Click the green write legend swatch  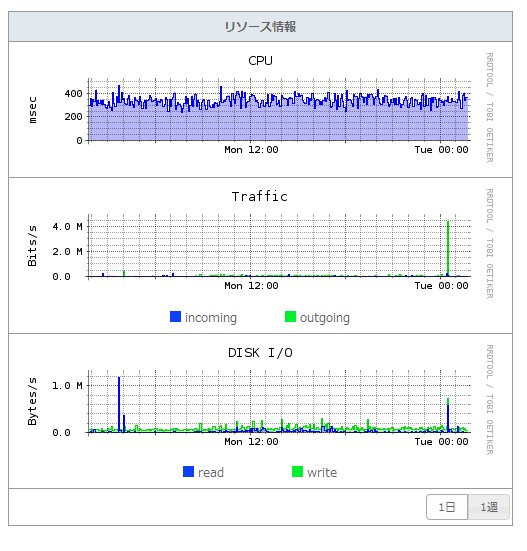tap(297, 472)
